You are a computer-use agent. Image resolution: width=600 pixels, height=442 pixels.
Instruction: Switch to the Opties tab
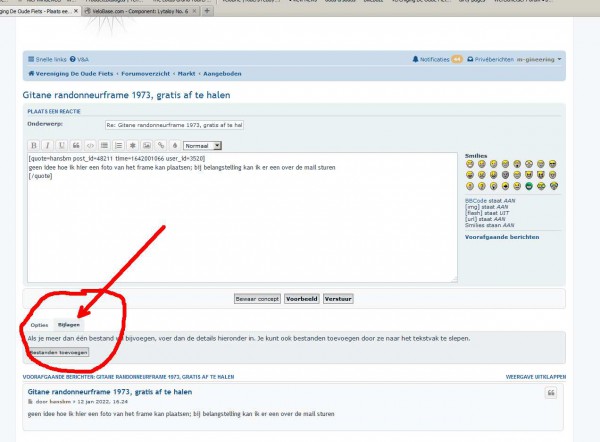click(40, 325)
